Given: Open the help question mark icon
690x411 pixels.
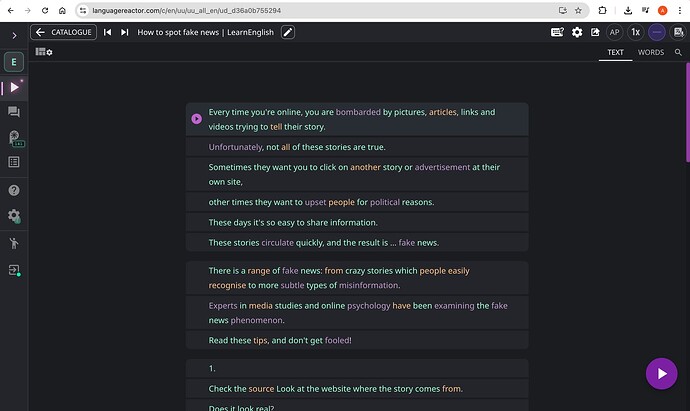Looking at the screenshot, I should click(14, 189).
